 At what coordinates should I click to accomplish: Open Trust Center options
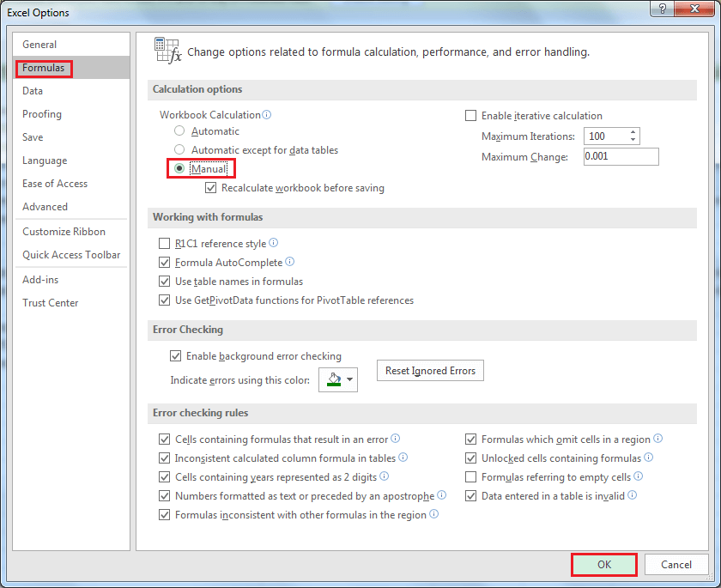point(71,302)
